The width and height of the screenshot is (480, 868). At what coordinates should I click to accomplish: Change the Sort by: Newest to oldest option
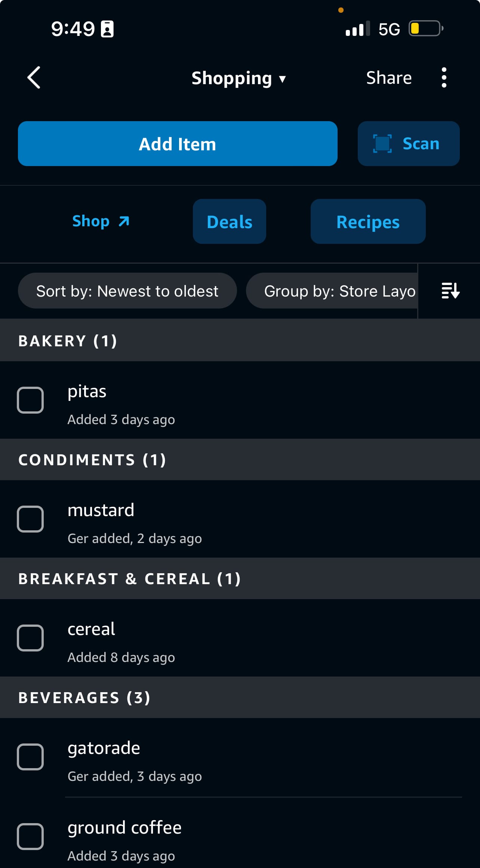click(x=127, y=291)
